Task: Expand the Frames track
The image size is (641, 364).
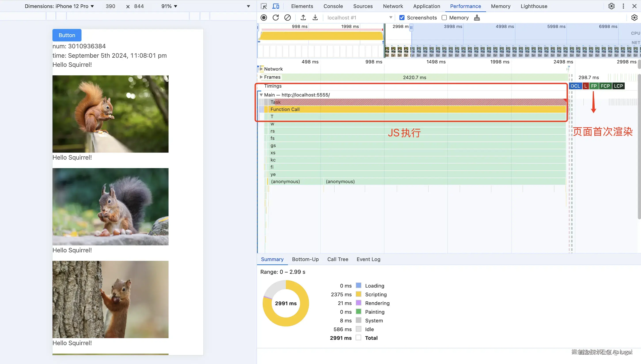Action: [x=261, y=77]
